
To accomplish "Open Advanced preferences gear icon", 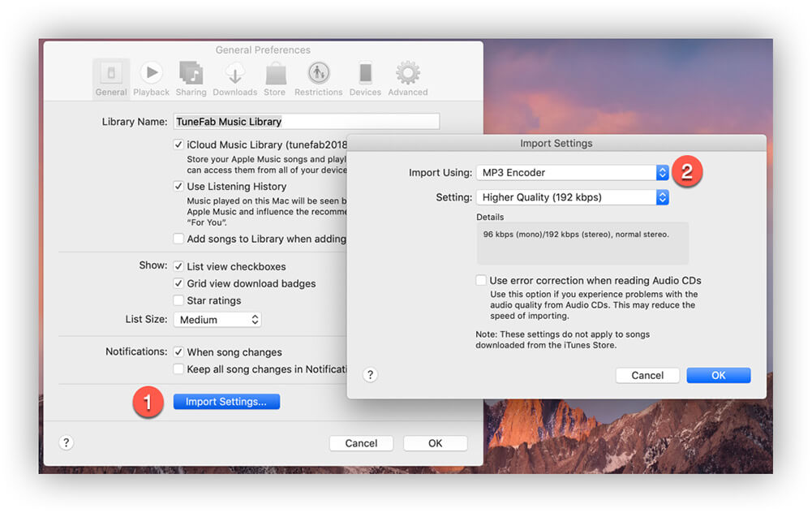I will coord(407,79).
